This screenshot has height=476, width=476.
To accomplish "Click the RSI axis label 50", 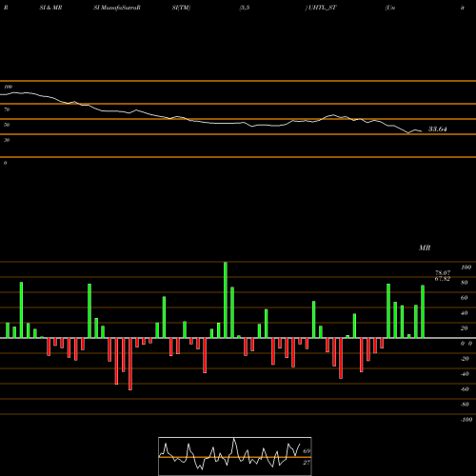I will 7,125.
